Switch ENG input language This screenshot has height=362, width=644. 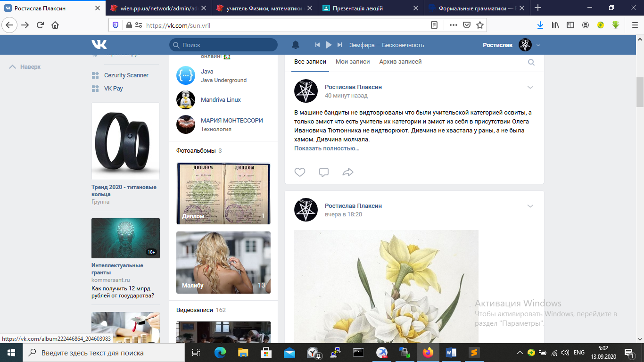pyautogui.click(x=579, y=353)
